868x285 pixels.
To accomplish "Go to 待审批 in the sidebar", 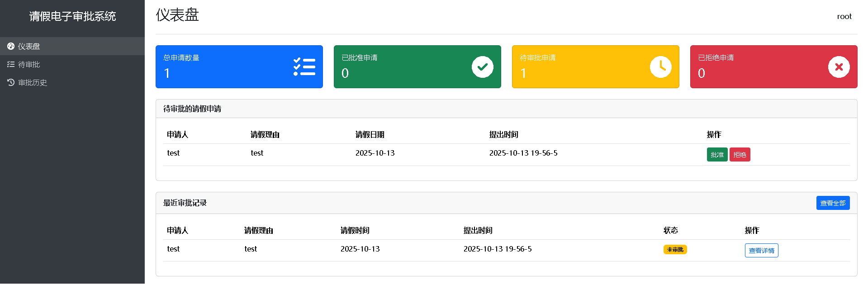I will coord(29,64).
